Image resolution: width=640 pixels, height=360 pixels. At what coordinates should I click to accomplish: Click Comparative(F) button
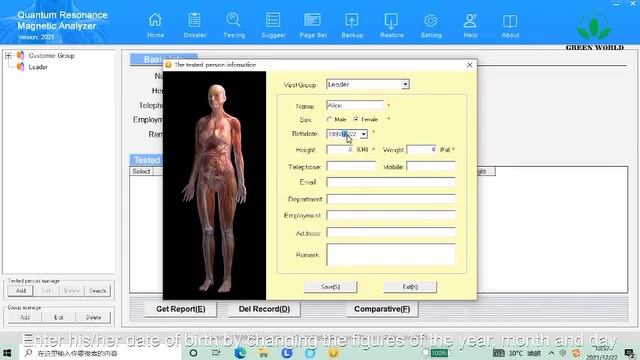coord(382,309)
